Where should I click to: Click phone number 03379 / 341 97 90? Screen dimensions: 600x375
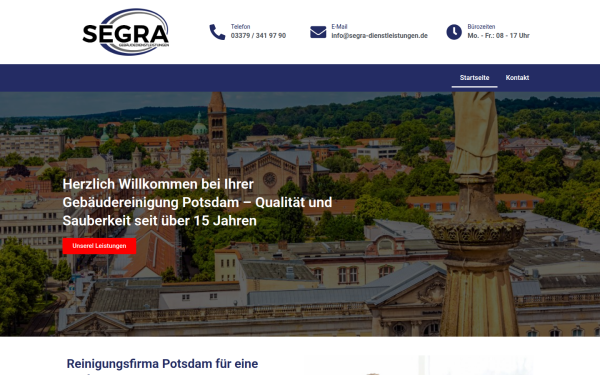click(x=258, y=36)
